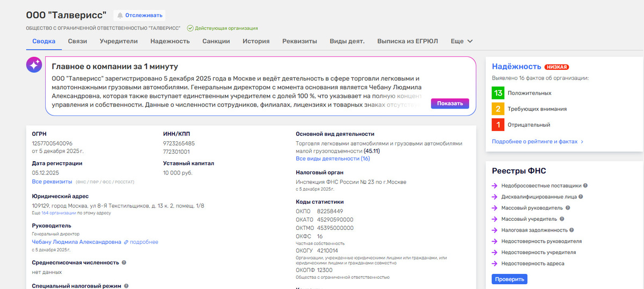Screen dimensions: 644x289
Task: Open the Недобросовестные поставщики registry link
Action: 541,186
